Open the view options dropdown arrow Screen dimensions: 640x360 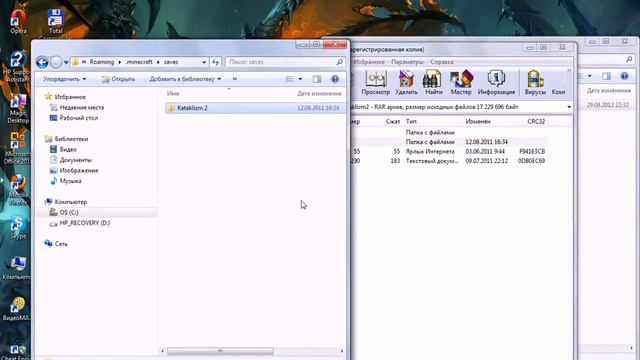pos(300,79)
